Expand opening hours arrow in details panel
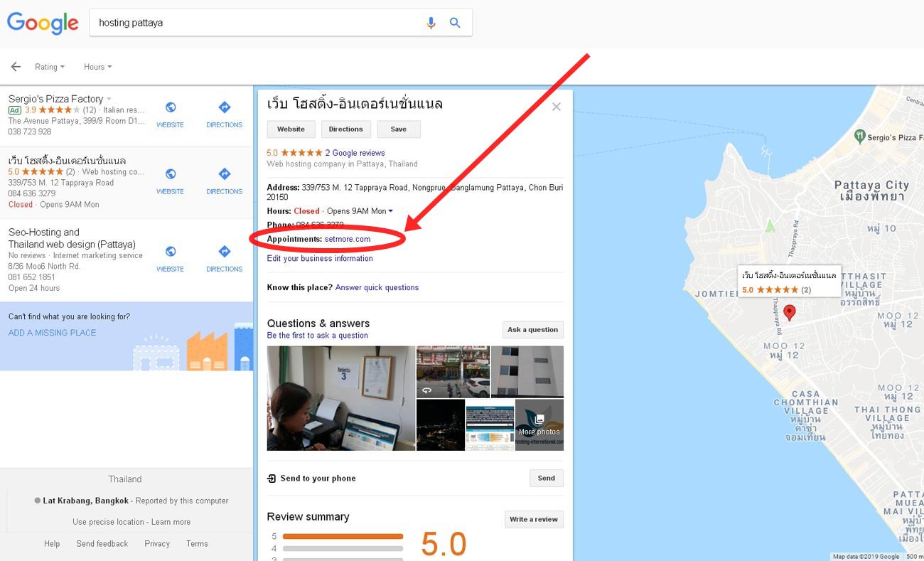Viewport: 924px width, 561px height. click(x=390, y=211)
